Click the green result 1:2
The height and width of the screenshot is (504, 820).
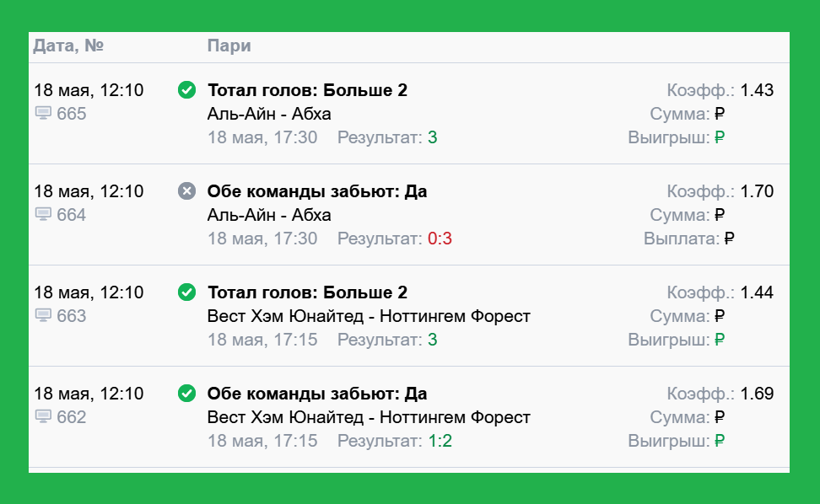[440, 441]
